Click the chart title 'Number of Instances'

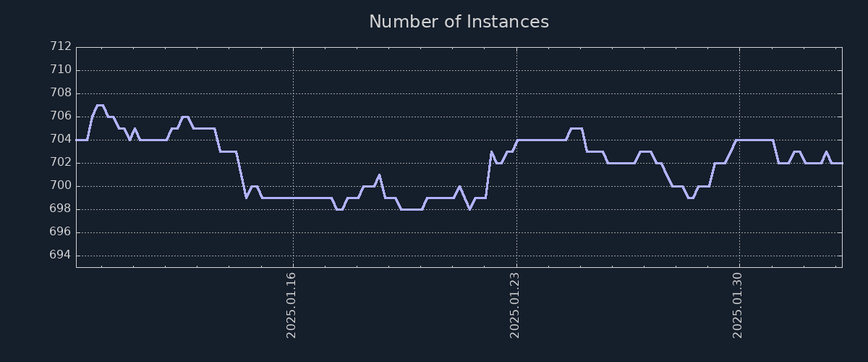click(459, 22)
